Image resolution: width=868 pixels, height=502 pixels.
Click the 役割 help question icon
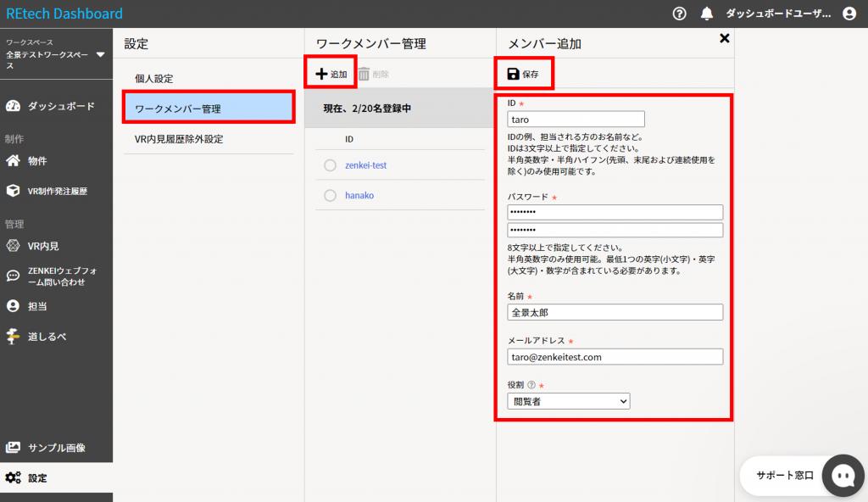tap(531, 384)
